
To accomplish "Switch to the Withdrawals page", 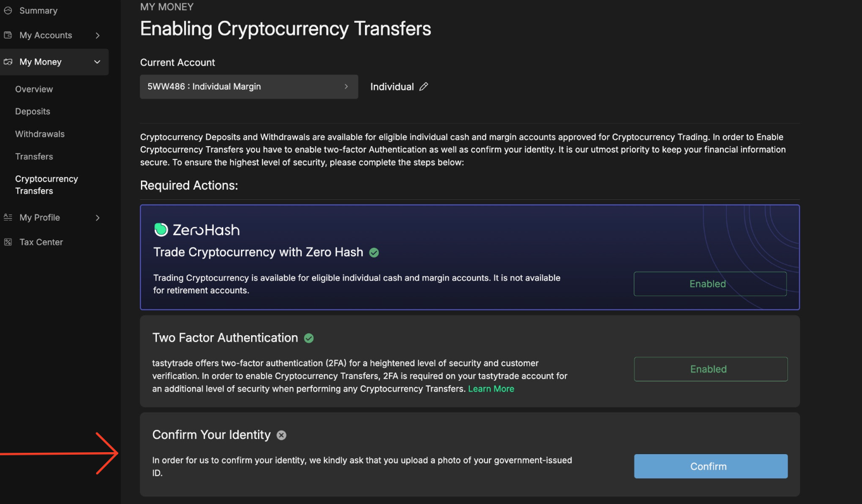I will coord(38,133).
